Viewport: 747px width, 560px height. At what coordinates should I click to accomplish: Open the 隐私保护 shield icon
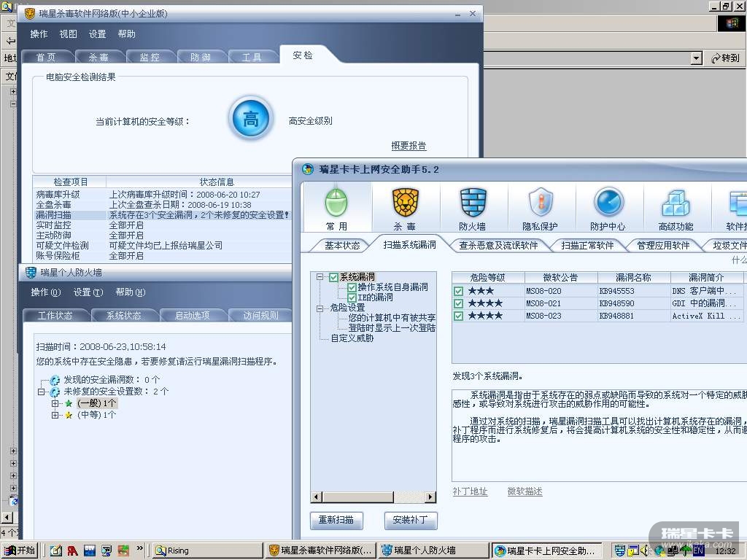pyautogui.click(x=541, y=203)
